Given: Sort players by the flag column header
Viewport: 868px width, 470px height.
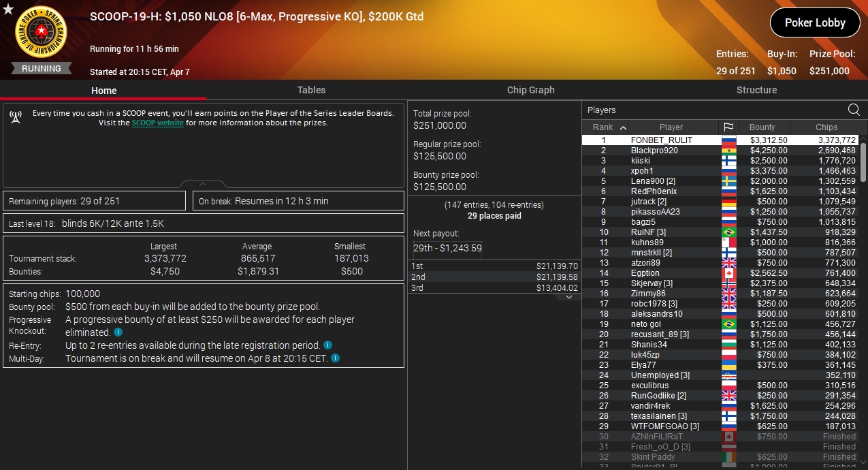Looking at the screenshot, I should [728, 127].
